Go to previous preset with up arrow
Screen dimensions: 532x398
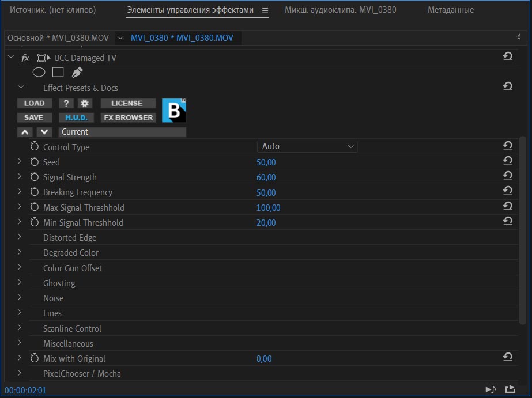[25, 132]
